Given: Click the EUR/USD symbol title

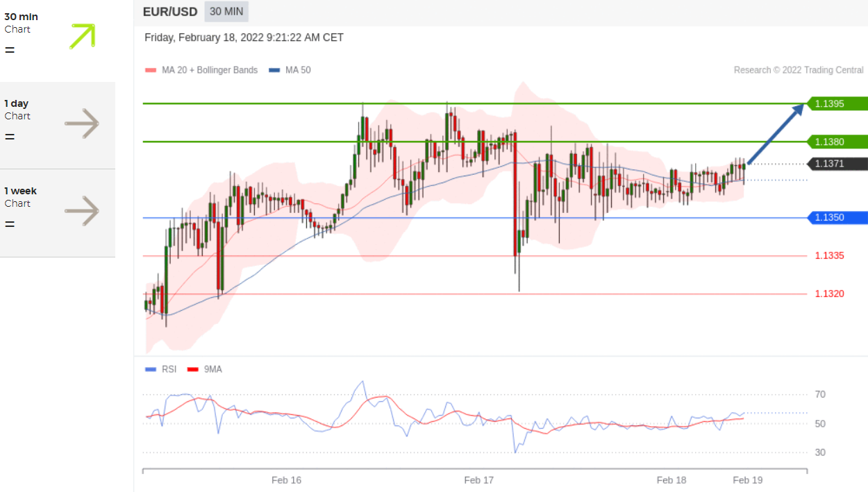Looking at the screenshot, I should click(170, 12).
